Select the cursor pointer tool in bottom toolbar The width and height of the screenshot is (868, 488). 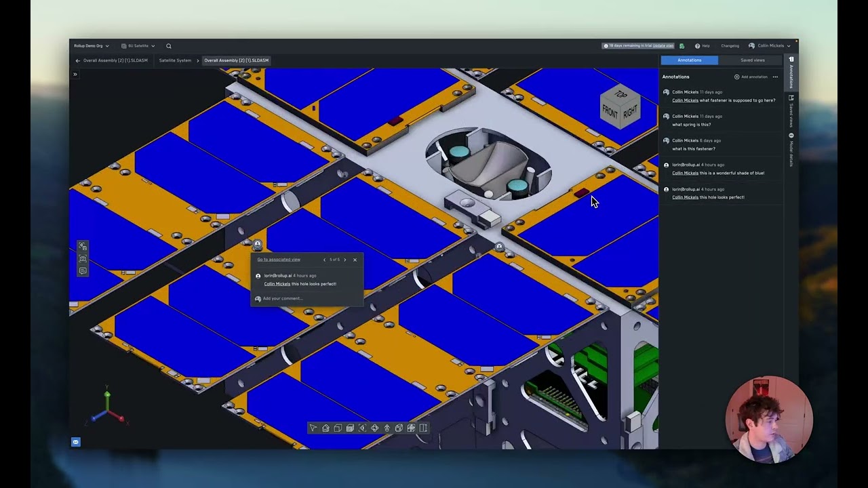pyautogui.click(x=313, y=428)
